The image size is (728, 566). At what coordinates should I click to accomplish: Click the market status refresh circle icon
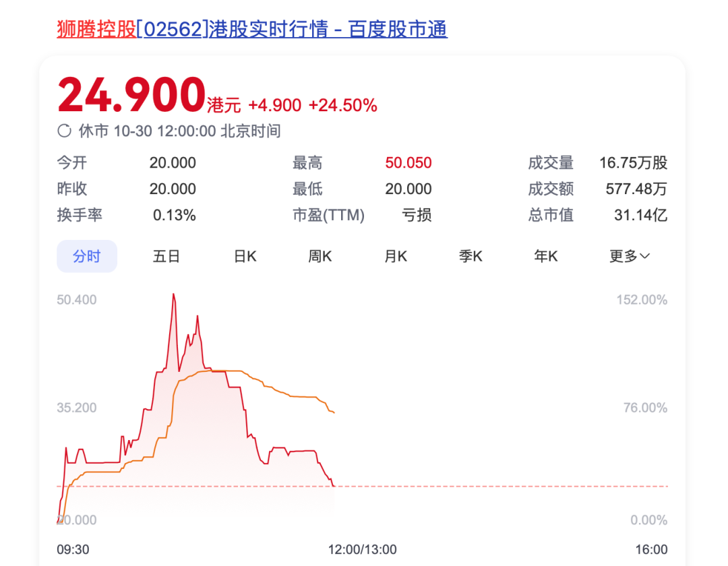pyautogui.click(x=64, y=131)
